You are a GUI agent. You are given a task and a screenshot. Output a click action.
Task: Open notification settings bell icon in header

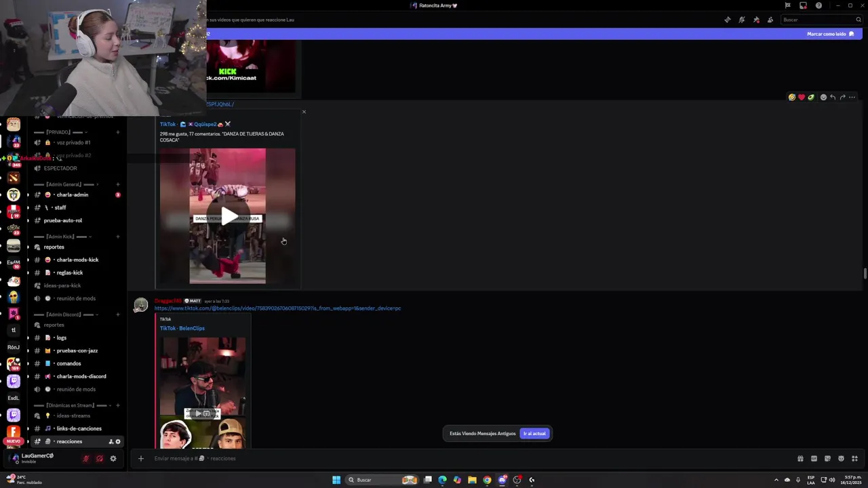(x=742, y=20)
